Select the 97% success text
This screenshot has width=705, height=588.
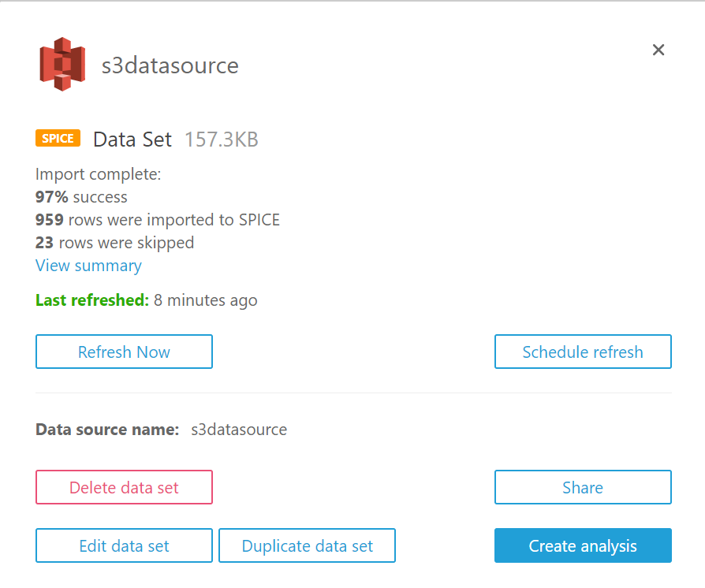pyautogui.click(x=81, y=196)
